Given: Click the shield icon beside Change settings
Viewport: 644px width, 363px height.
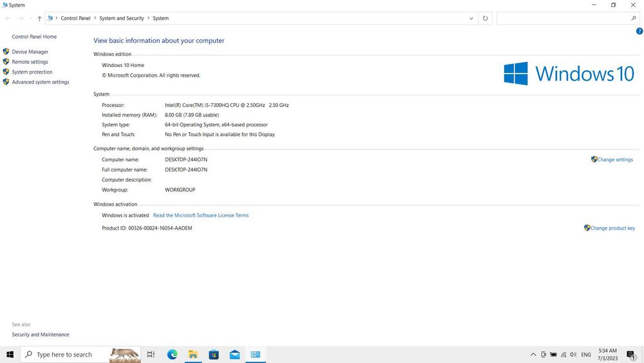Looking at the screenshot, I should (x=594, y=159).
